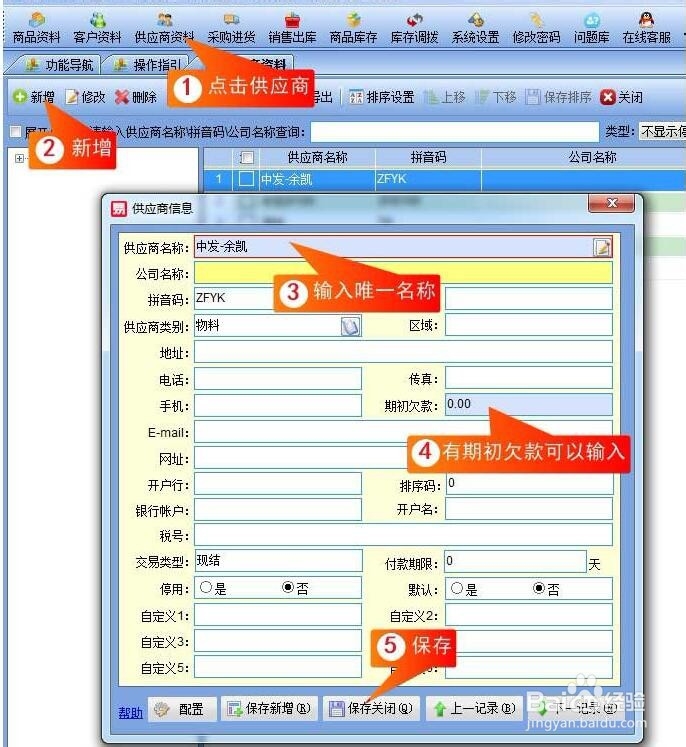Open 商品库存 inventory module
Screen dimensions: 686x747
353,29
